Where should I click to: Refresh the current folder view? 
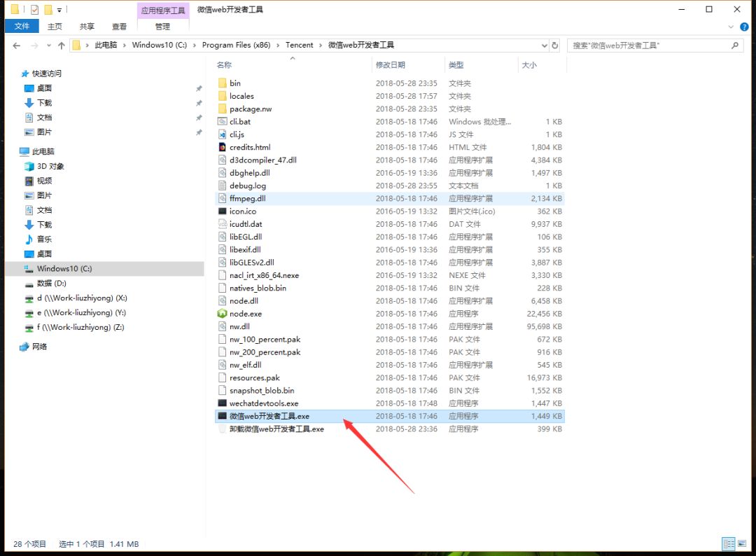(555, 46)
